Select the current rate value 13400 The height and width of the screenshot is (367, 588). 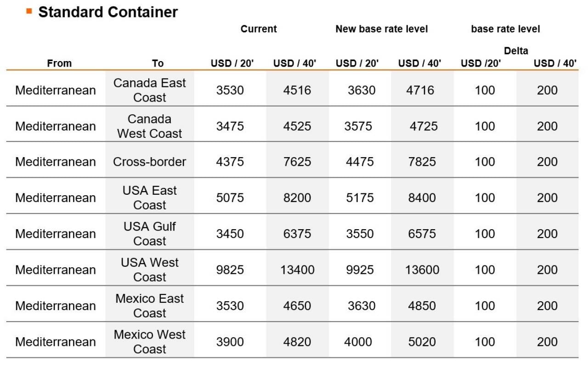pyautogui.click(x=297, y=270)
